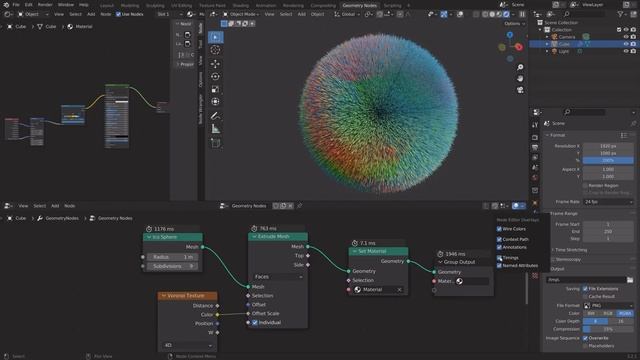This screenshot has width=640, height=360.
Task: Click the sphere icon in Group Output Material socket
Action: pyautogui.click(x=459, y=281)
